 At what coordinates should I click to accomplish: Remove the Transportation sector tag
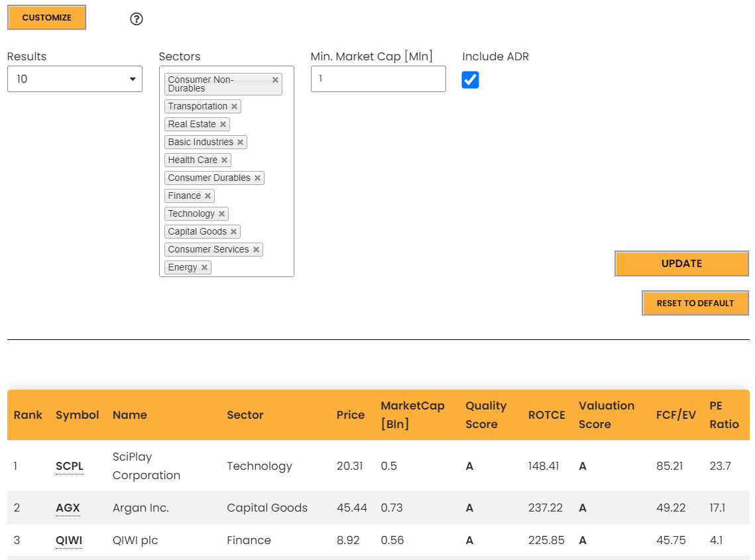tap(234, 107)
